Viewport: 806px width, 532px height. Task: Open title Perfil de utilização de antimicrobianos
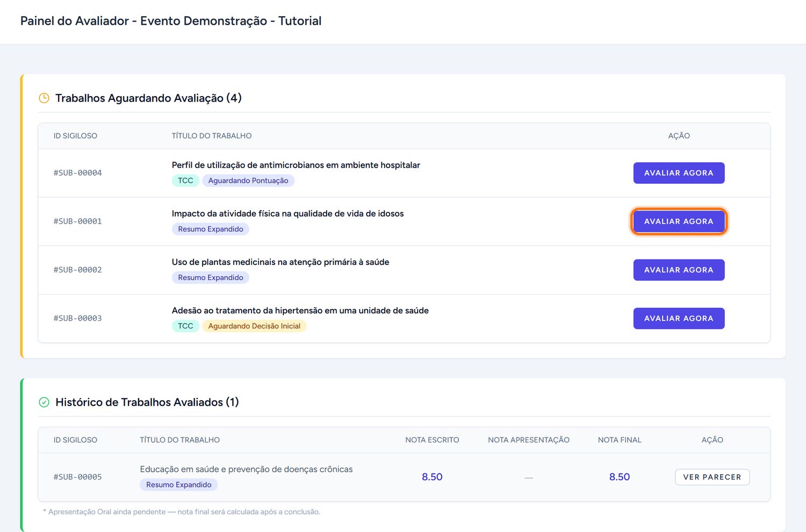click(x=296, y=165)
